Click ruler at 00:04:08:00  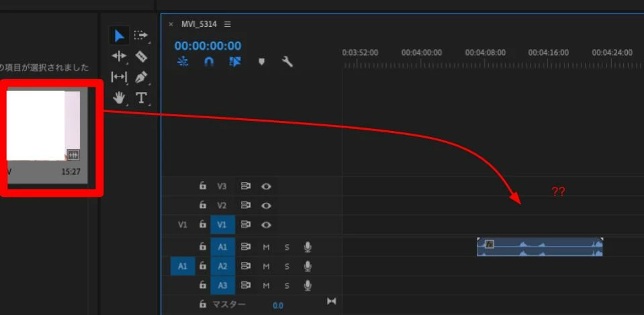point(485,52)
